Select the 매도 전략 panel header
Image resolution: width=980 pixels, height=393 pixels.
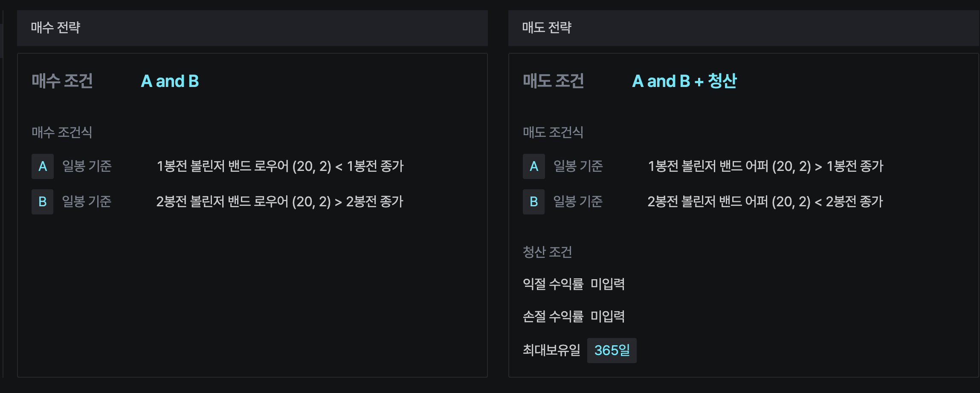point(547,28)
